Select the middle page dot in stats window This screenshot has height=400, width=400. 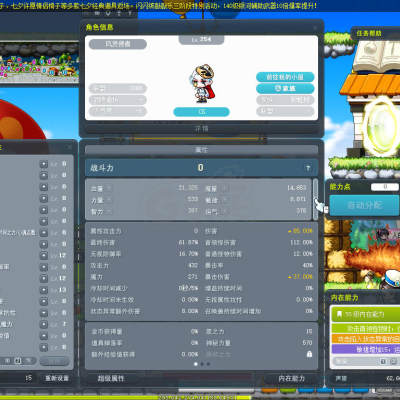coord(202,364)
